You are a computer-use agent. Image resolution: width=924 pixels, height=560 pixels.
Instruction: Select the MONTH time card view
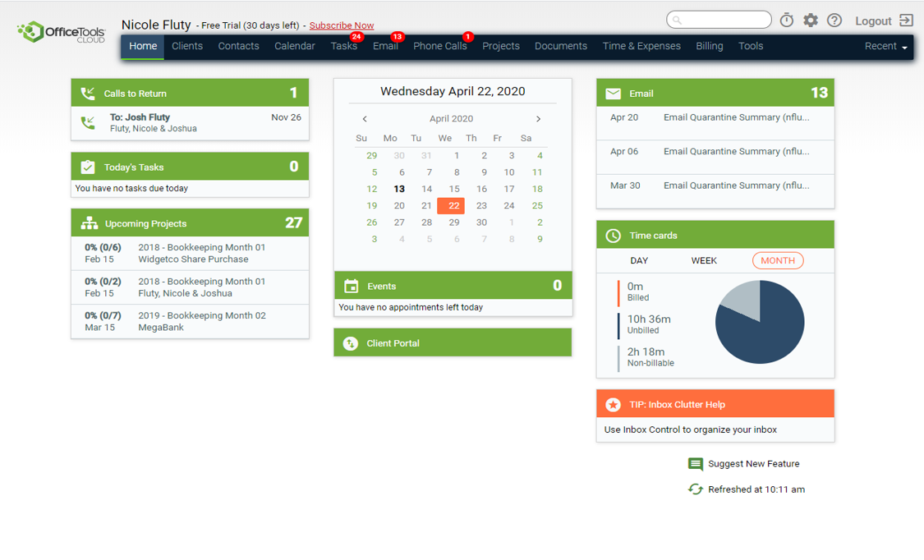click(778, 260)
